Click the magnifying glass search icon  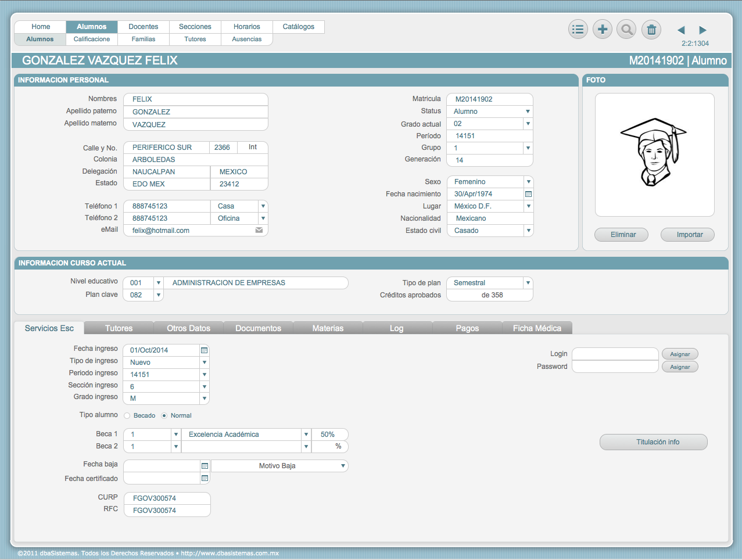click(626, 30)
